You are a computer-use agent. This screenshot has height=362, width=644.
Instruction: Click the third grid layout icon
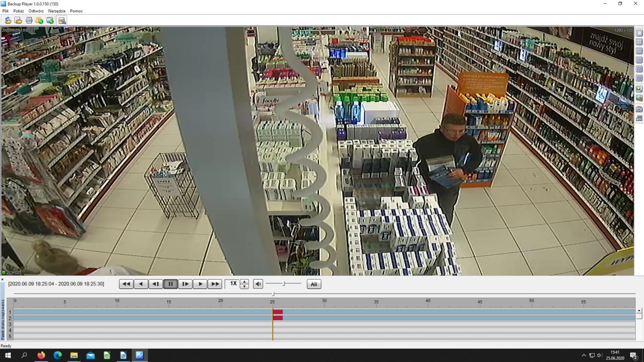(639, 51)
